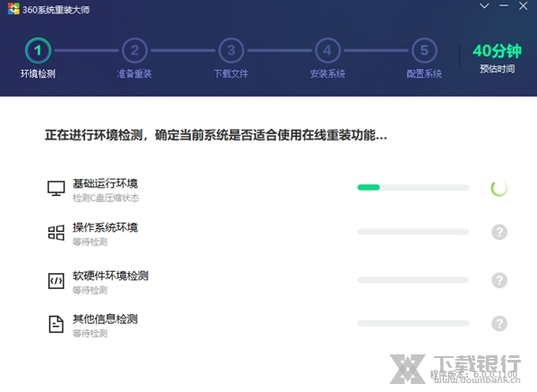The height and width of the screenshot is (392, 537).
Task: Click the 360 system reinstall logo icon
Action: (13, 9)
